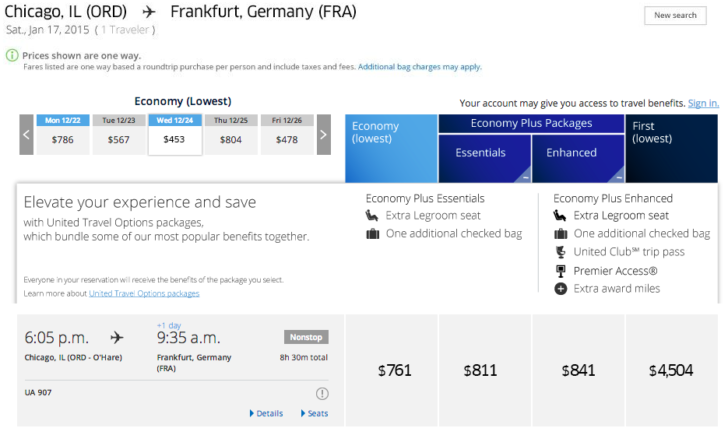This screenshot has width=728, height=428.
Task: Click the checked bag icon under Essentials
Action: pyautogui.click(x=372, y=234)
